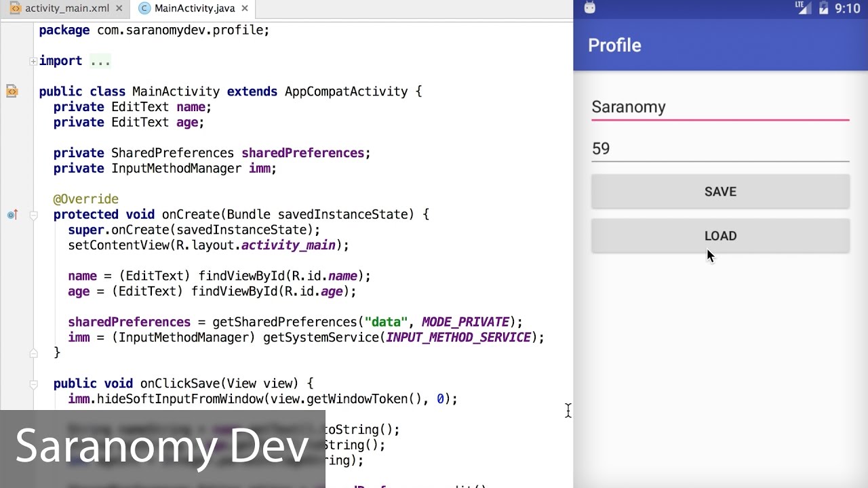Click the onClickSave method name
The width and height of the screenshot is (868, 488).
pos(180,384)
